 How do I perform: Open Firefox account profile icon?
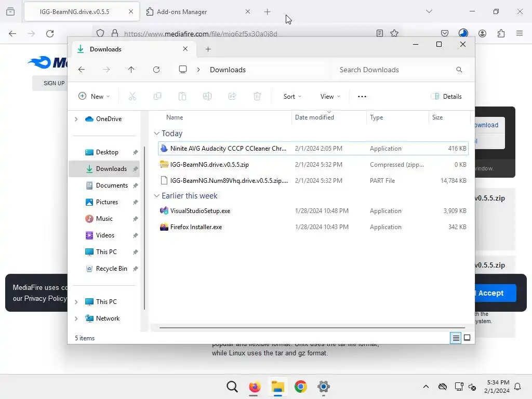pyautogui.click(x=482, y=33)
